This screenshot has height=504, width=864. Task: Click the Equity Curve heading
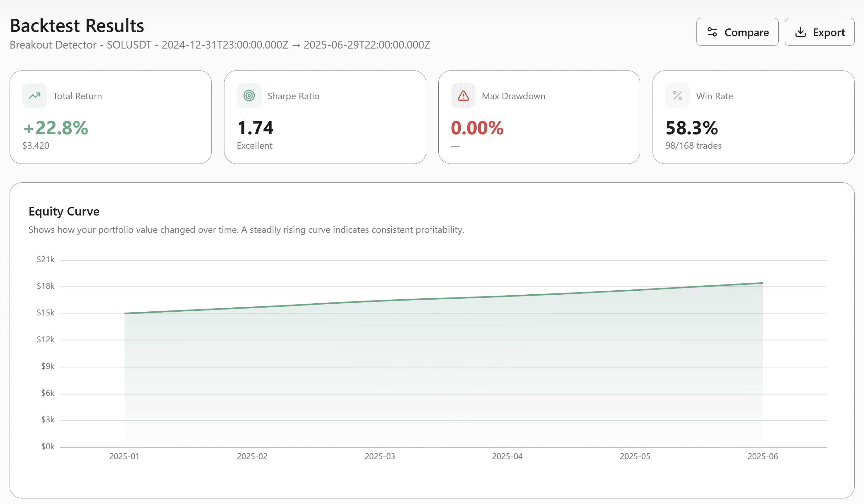pos(64,211)
